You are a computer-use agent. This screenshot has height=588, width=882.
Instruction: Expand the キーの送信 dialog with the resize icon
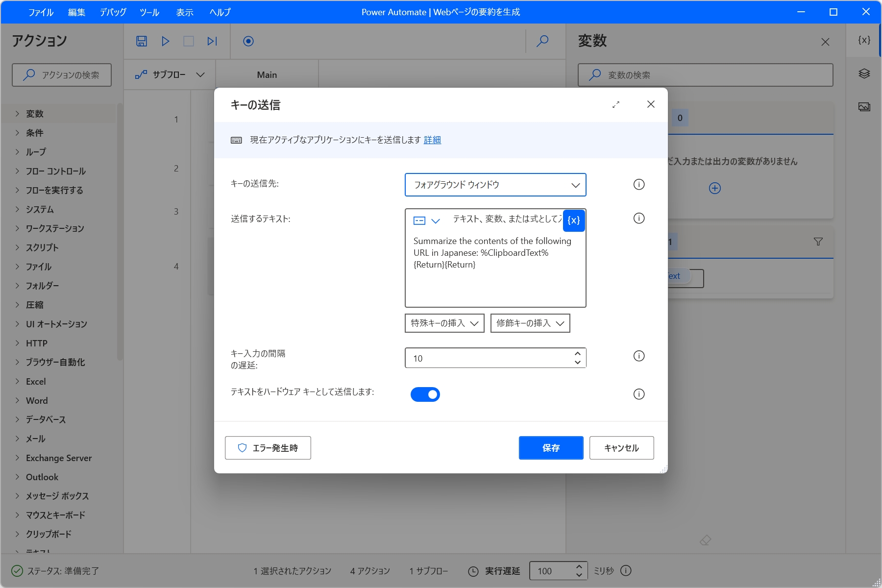(616, 104)
